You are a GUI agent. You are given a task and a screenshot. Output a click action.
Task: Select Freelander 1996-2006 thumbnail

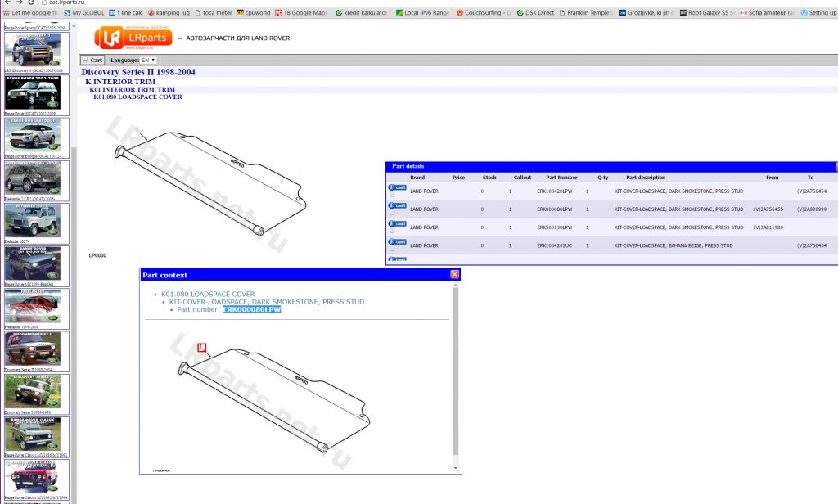[x=36, y=309]
